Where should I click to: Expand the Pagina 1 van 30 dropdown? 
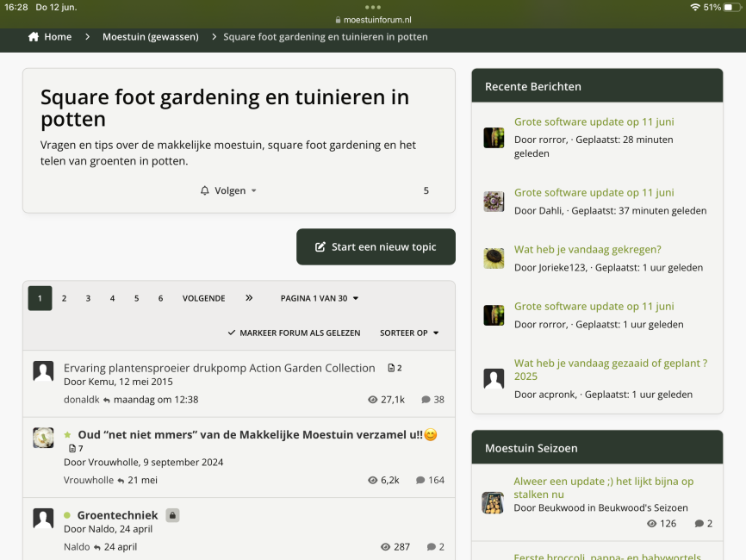320,298
